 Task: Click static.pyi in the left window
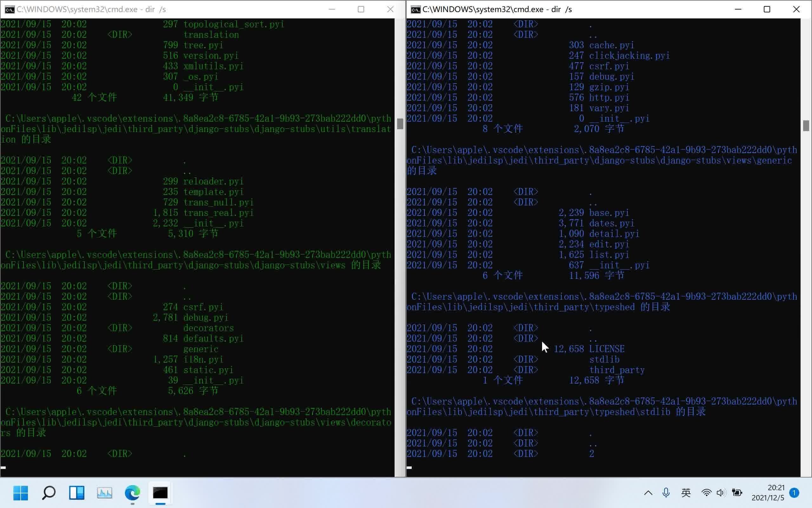(x=208, y=370)
